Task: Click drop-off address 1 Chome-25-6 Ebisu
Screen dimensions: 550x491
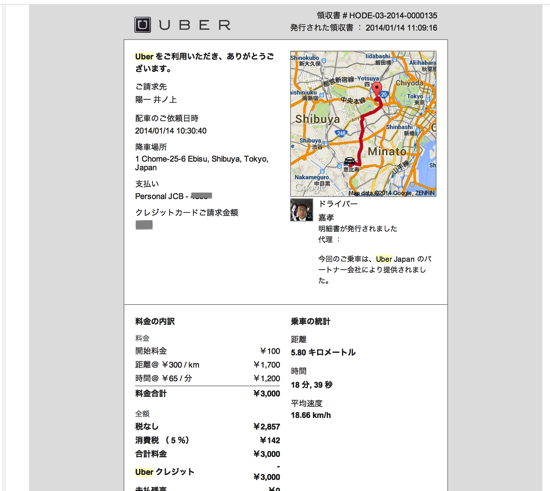Action: (x=202, y=163)
